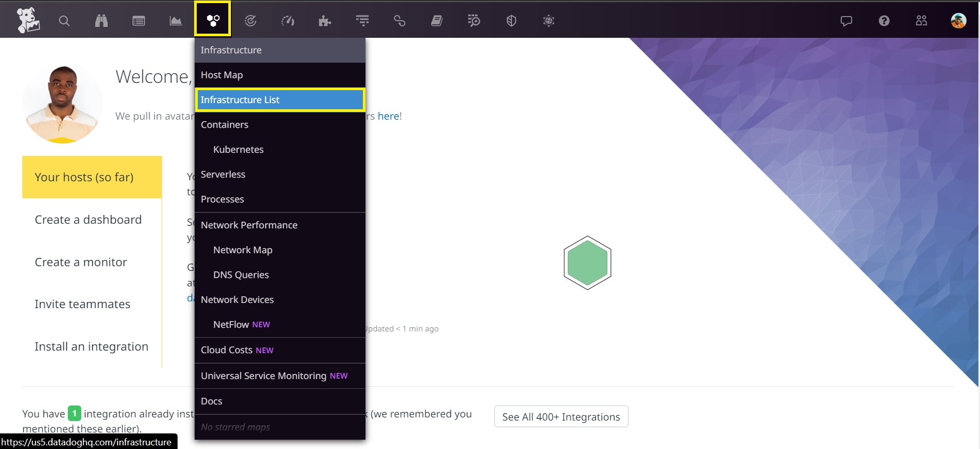980x449 pixels.
Task: Open Network Devices menu item
Action: pos(280,300)
